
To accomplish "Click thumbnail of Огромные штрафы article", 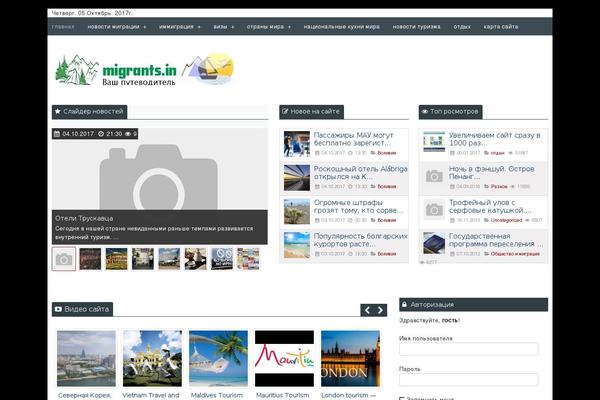I will click(297, 211).
